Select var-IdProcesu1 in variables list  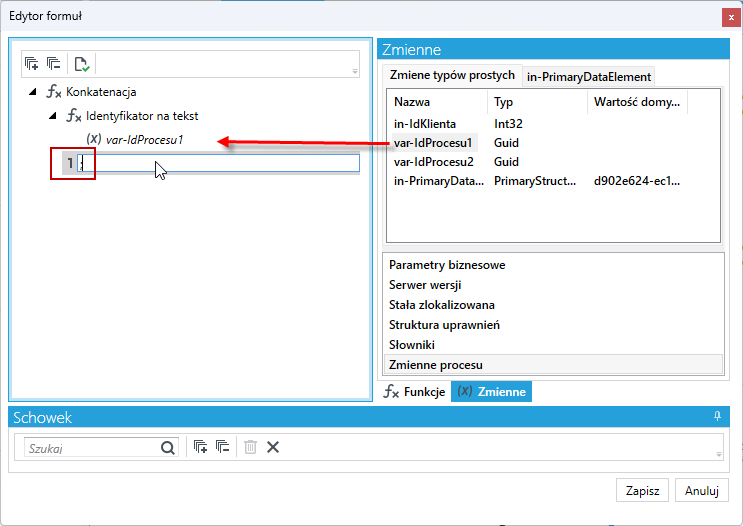pyautogui.click(x=433, y=143)
